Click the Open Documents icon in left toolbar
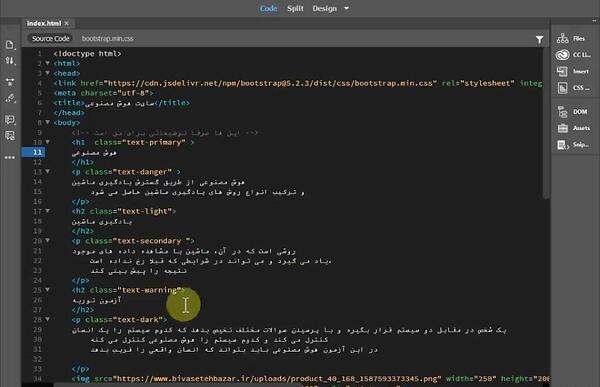This screenshot has width=600, height=387. coord(10,45)
